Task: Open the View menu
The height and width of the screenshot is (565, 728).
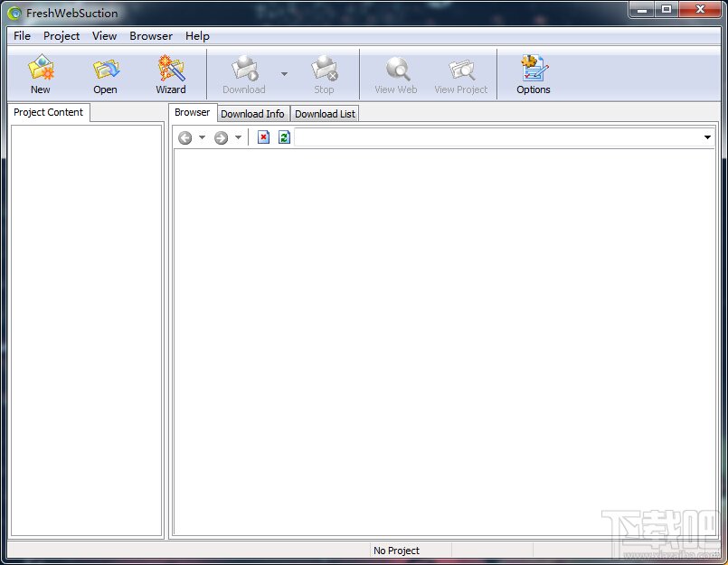Action: pos(105,36)
